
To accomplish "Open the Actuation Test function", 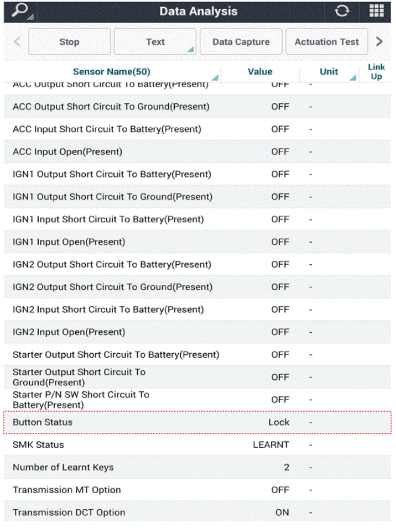I will pos(327,42).
